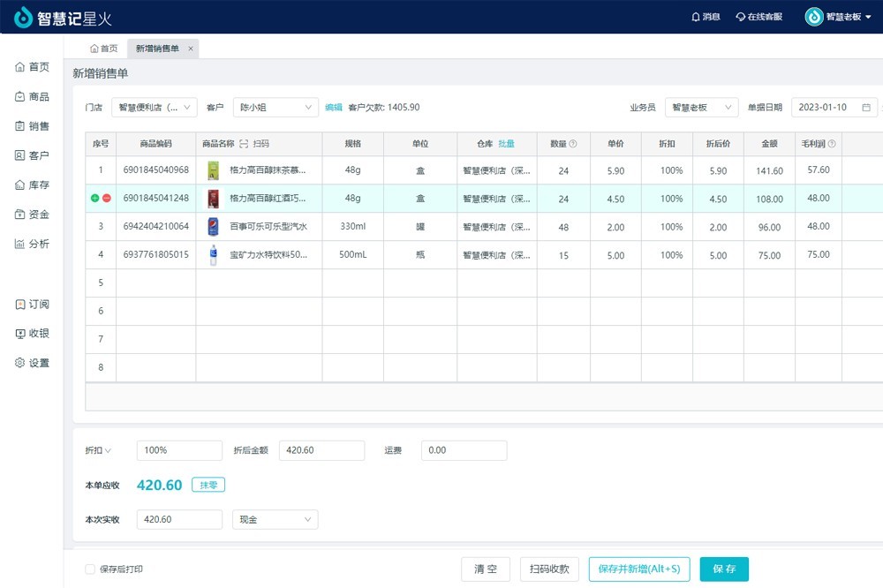Click the 运费 shipping fee input

coord(464,450)
